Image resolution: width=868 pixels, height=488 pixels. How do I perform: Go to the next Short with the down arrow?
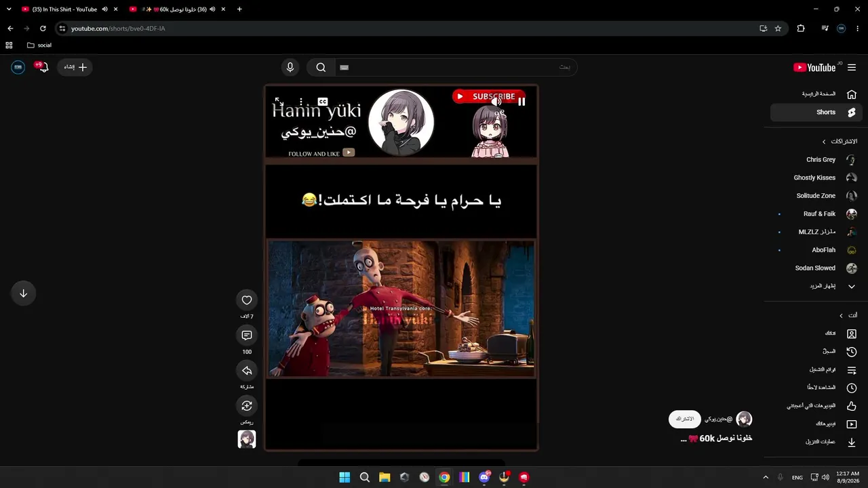(x=23, y=293)
